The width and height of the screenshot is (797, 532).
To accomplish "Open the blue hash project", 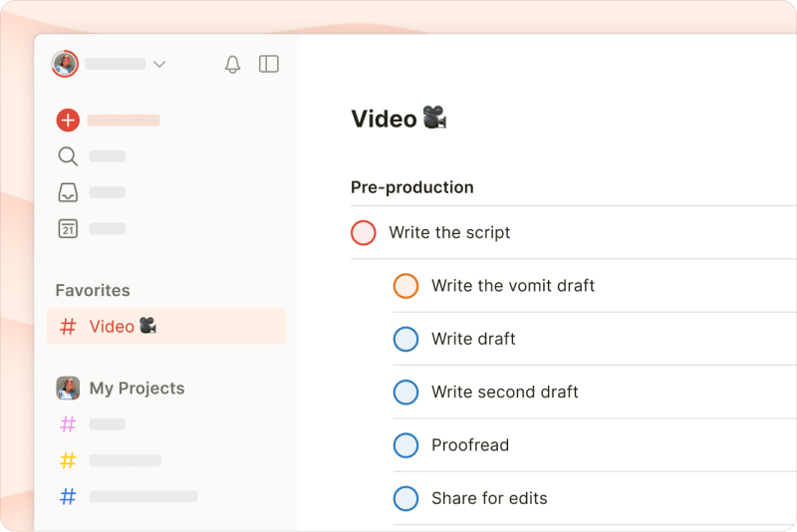I will pyautogui.click(x=68, y=496).
